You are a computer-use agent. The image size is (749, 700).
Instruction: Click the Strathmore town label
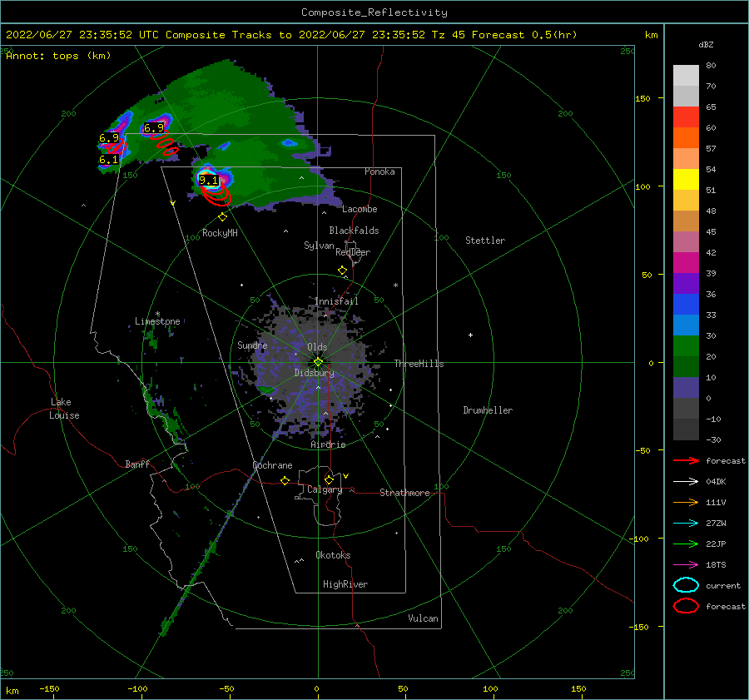pos(404,493)
